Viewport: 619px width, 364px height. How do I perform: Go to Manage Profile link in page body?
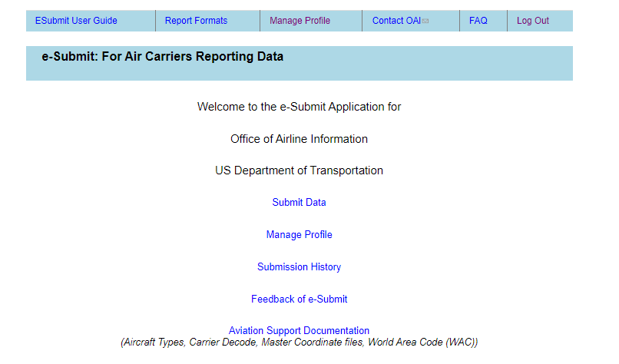300,234
